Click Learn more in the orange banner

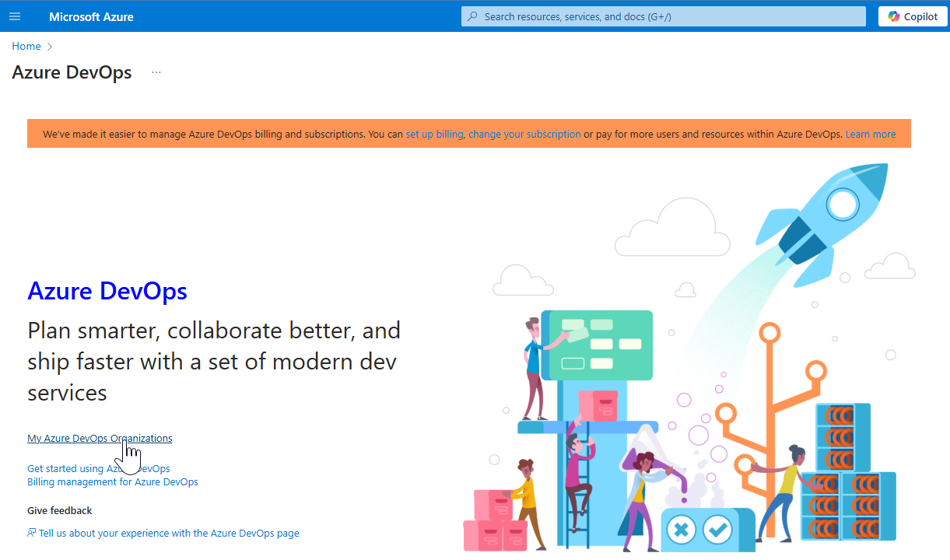pos(870,134)
